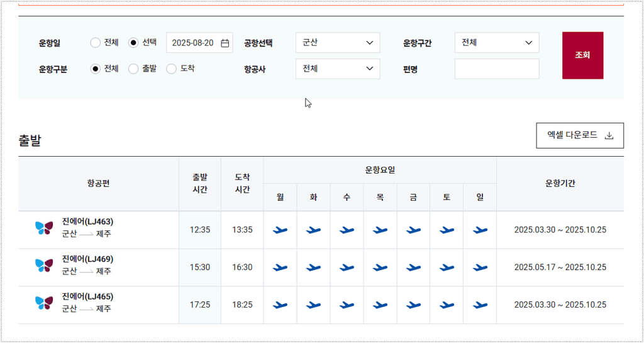Image resolution: width=644 pixels, height=343 pixels.
Task: Click the 운항요일 column header
Action: pos(380,170)
